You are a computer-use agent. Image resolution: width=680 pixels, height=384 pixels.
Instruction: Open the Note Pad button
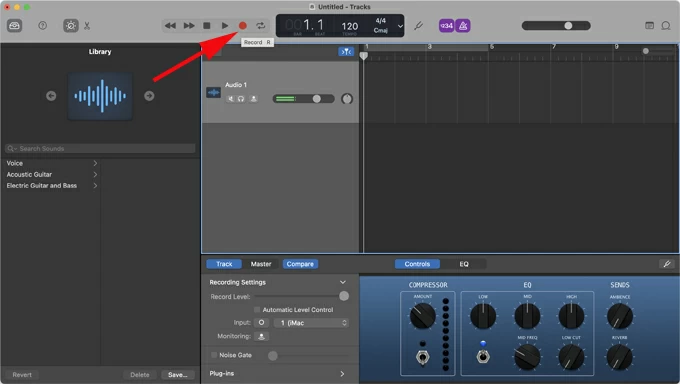tap(649, 26)
